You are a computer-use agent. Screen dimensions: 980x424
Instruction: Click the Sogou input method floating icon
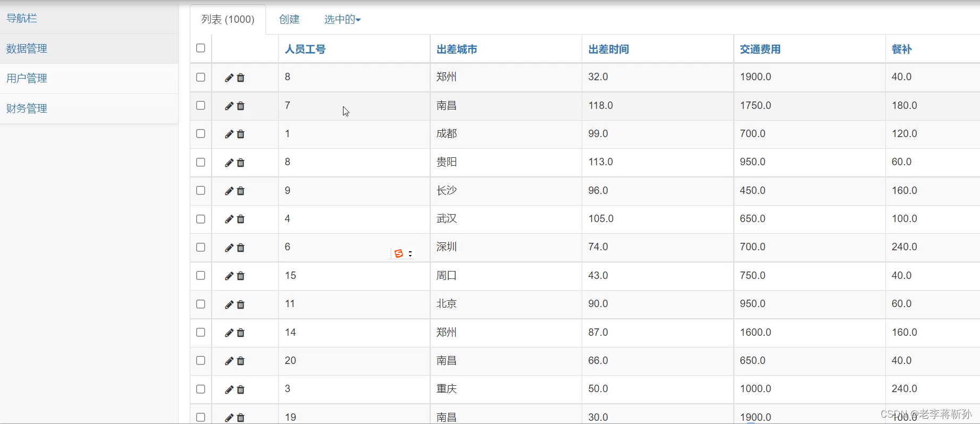point(399,253)
